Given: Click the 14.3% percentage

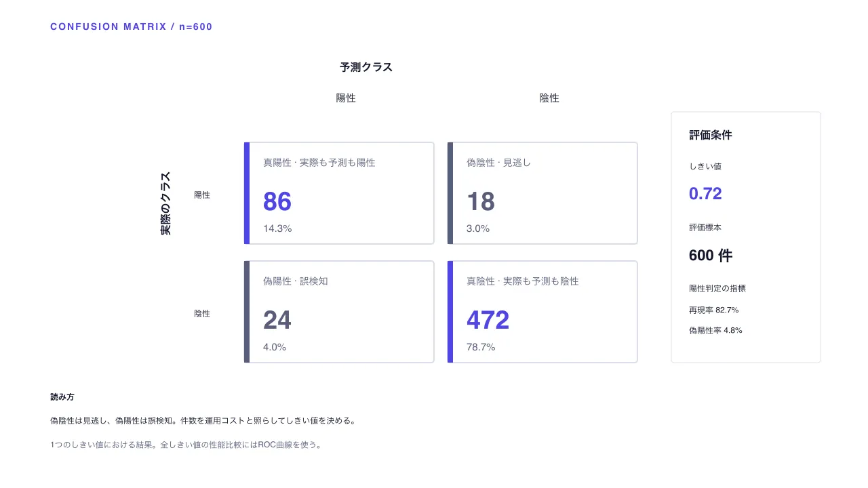Looking at the screenshot, I should (x=277, y=228).
